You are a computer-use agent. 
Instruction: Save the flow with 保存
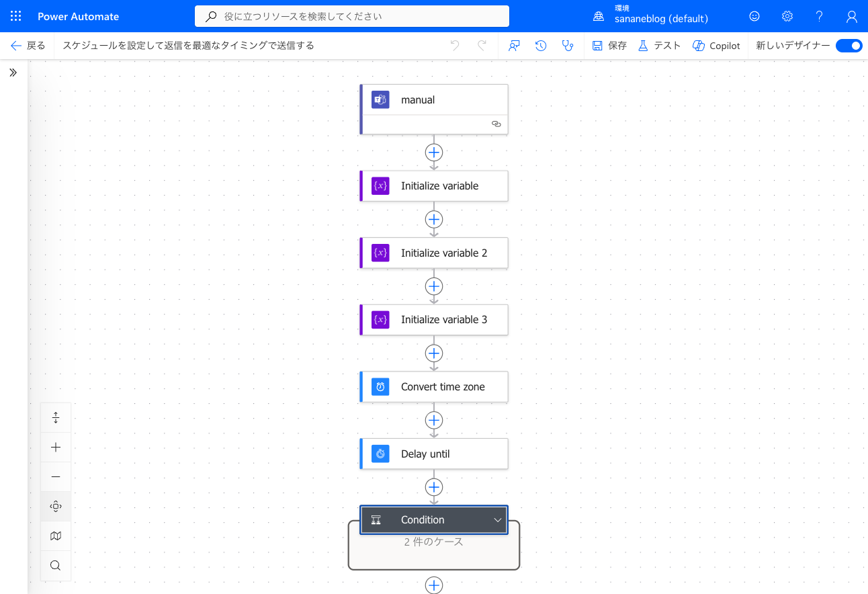(609, 46)
